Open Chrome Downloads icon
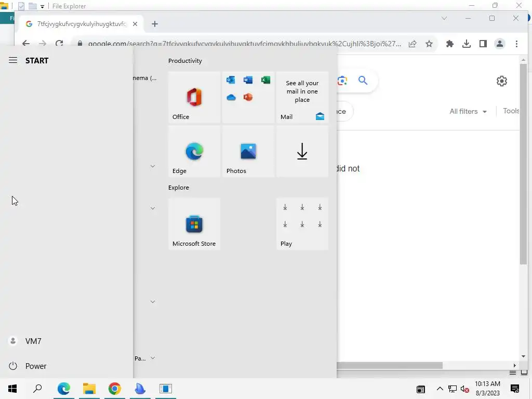The image size is (532, 399). [x=467, y=44]
